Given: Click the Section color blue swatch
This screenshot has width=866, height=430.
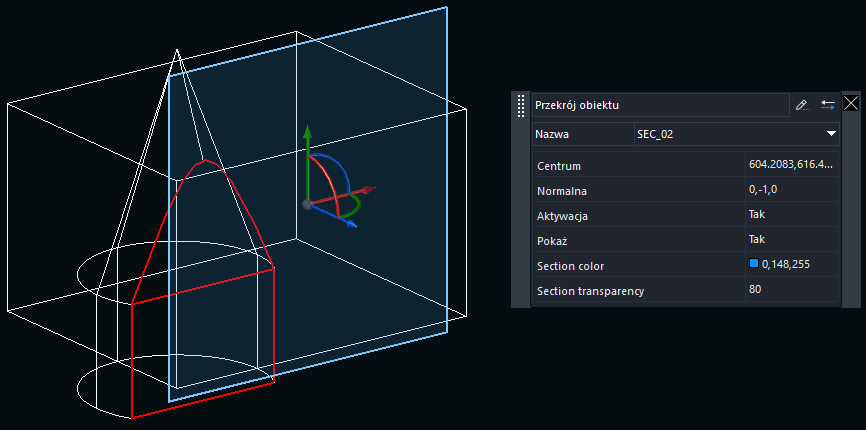Looking at the screenshot, I should pyautogui.click(x=754, y=264).
